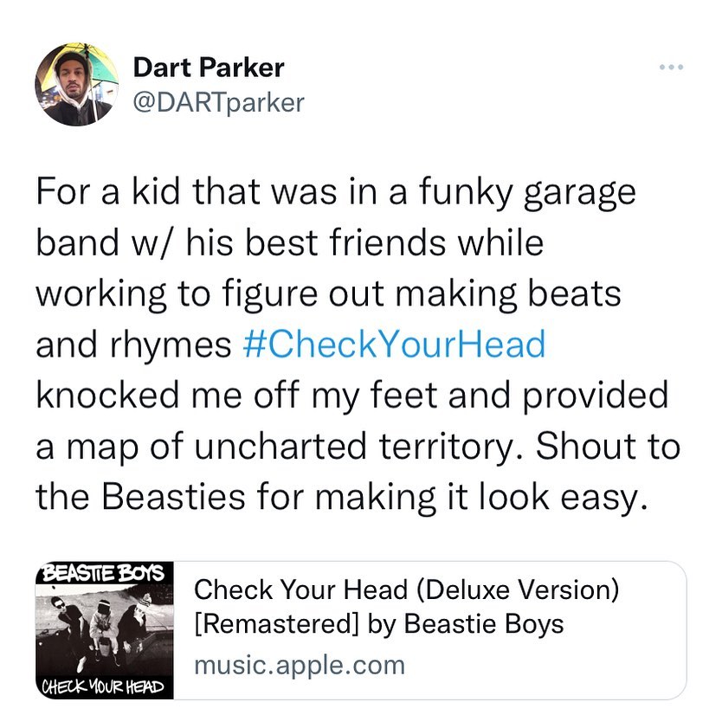Open the #CheckYourHead hashtag

[x=394, y=344]
